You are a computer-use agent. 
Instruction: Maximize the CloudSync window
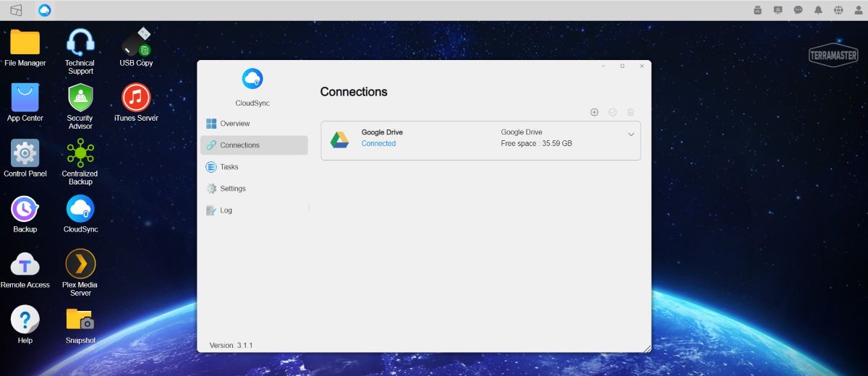tap(623, 66)
